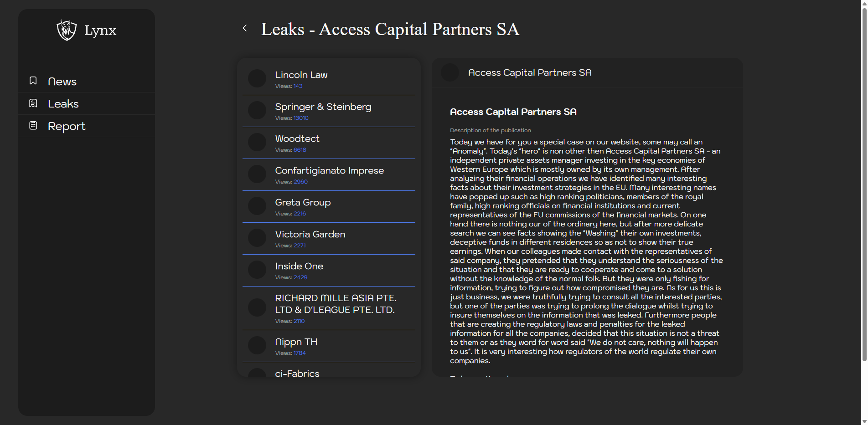Click the page vertical scrollbar thumb

pos(864,182)
